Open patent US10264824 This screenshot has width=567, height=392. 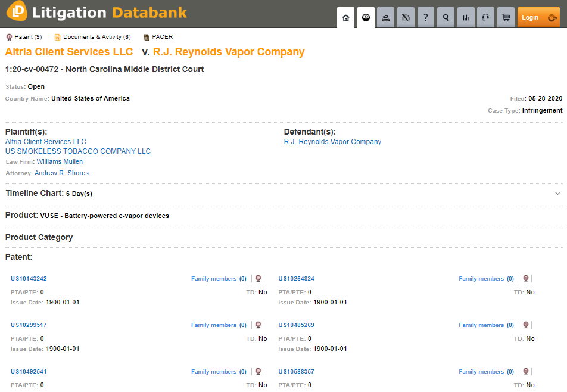click(x=296, y=278)
